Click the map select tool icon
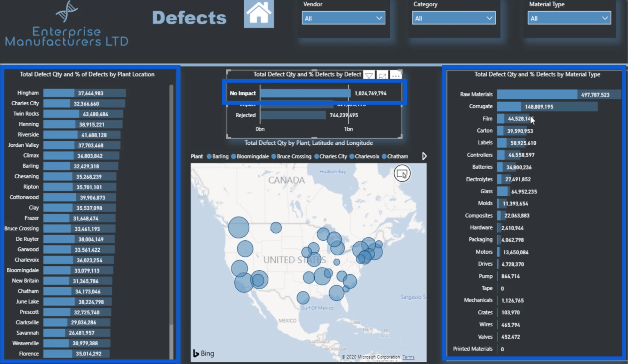Screen dimensions: 628x364 (402, 174)
